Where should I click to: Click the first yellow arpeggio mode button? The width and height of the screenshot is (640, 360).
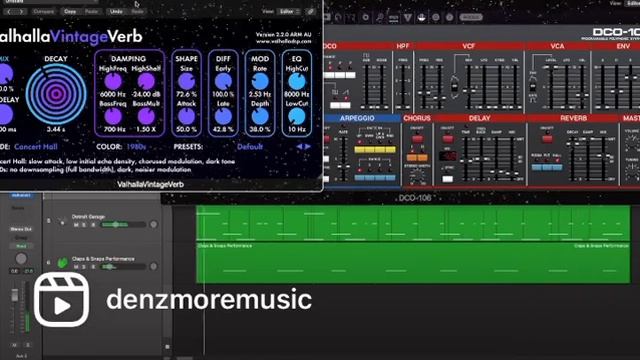[x=359, y=149]
